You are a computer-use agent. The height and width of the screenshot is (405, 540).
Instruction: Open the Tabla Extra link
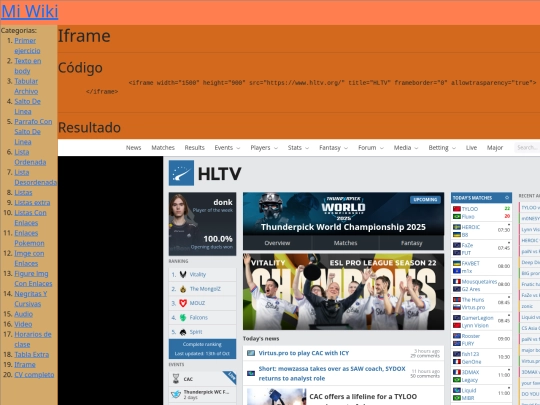[32, 354]
